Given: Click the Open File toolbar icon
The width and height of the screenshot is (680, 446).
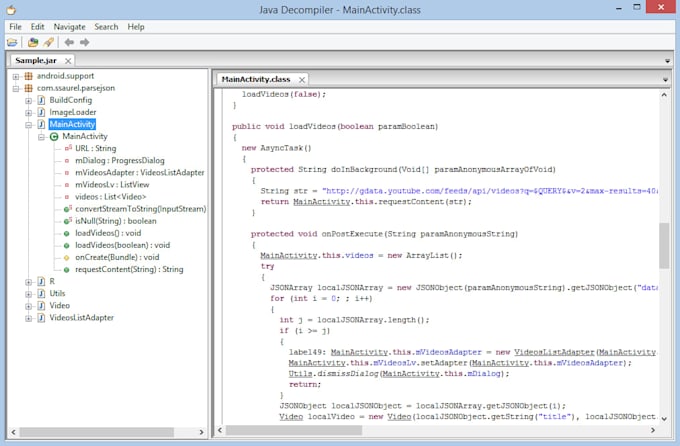Looking at the screenshot, I should (12, 43).
